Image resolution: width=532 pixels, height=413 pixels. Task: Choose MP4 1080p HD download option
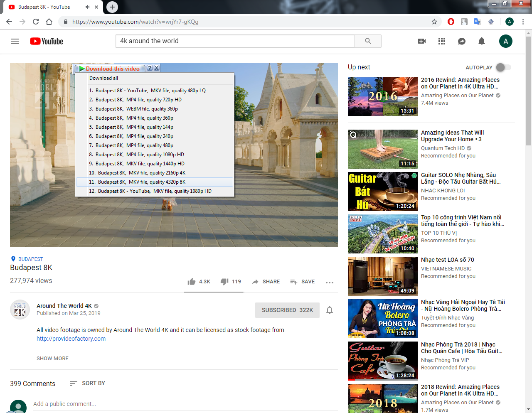(x=155, y=155)
